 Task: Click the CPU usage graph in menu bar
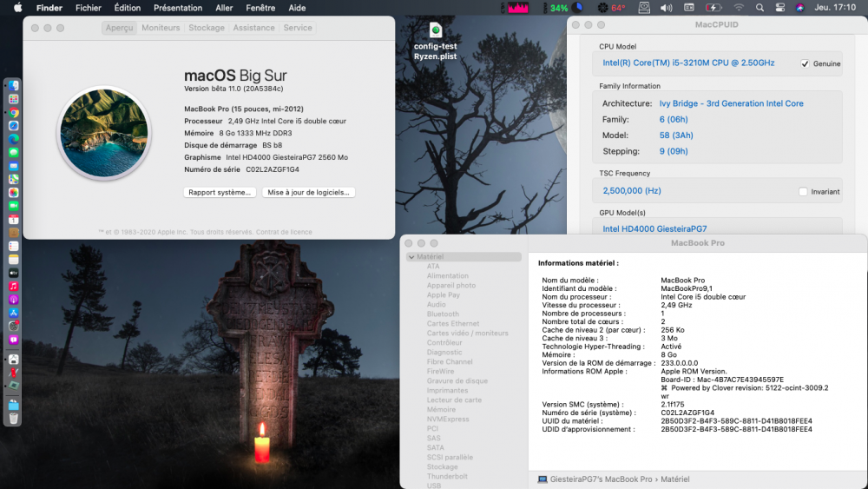[x=515, y=8]
